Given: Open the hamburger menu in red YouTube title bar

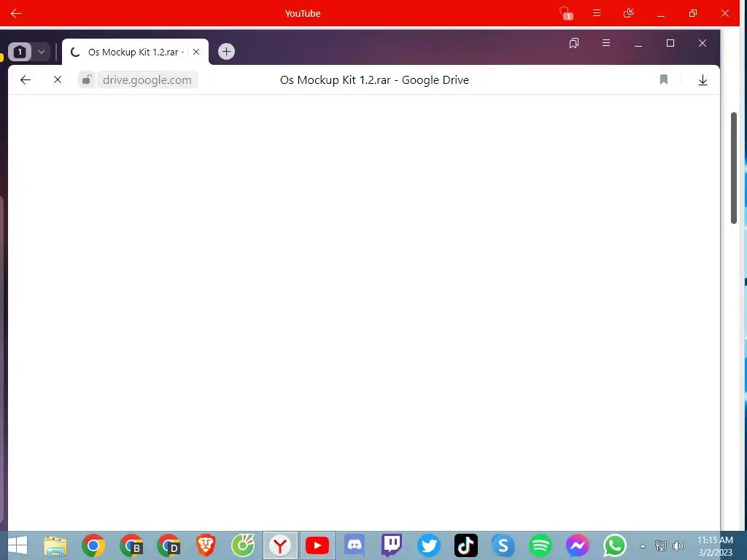Looking at the screenshot, I should point(597,13).
